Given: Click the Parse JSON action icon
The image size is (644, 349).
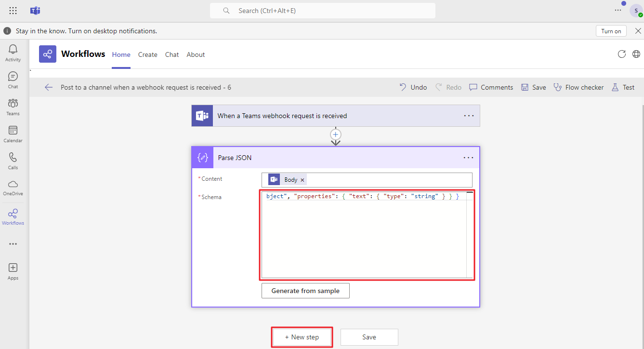Looking at the screenshot, I should pyautogui.click(x=202, y=158).
